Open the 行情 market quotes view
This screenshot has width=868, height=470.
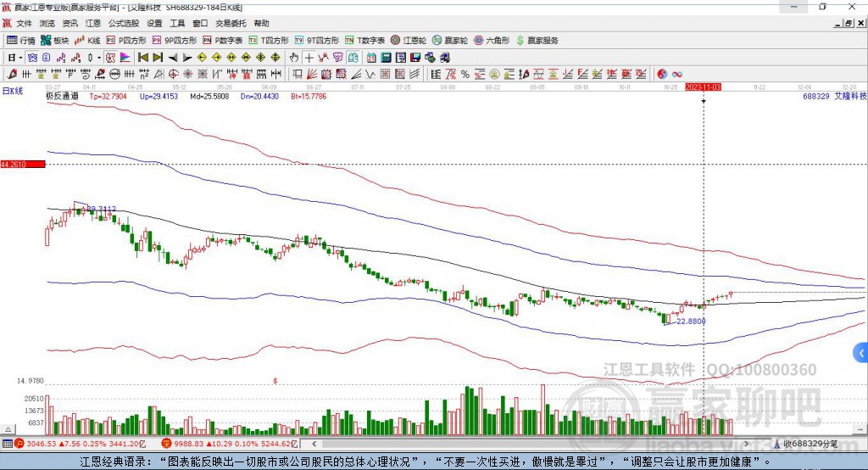point(21,41)
